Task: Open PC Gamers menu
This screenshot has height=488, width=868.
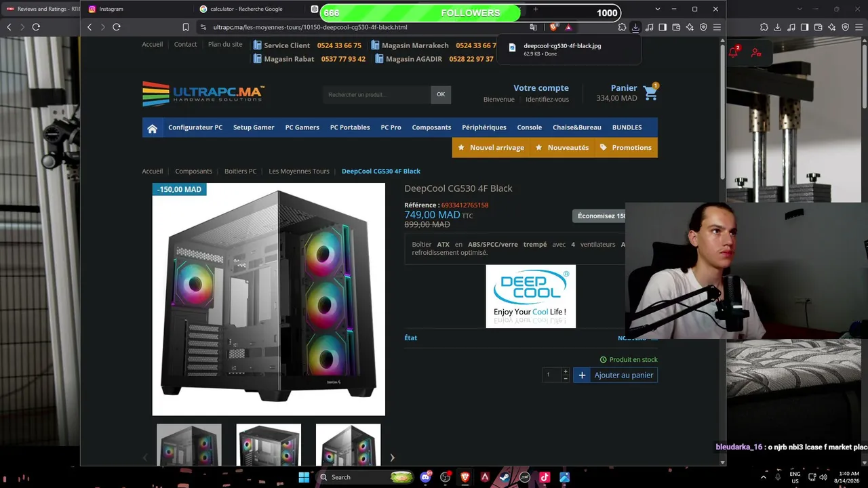Action: (x=302, y=127)
